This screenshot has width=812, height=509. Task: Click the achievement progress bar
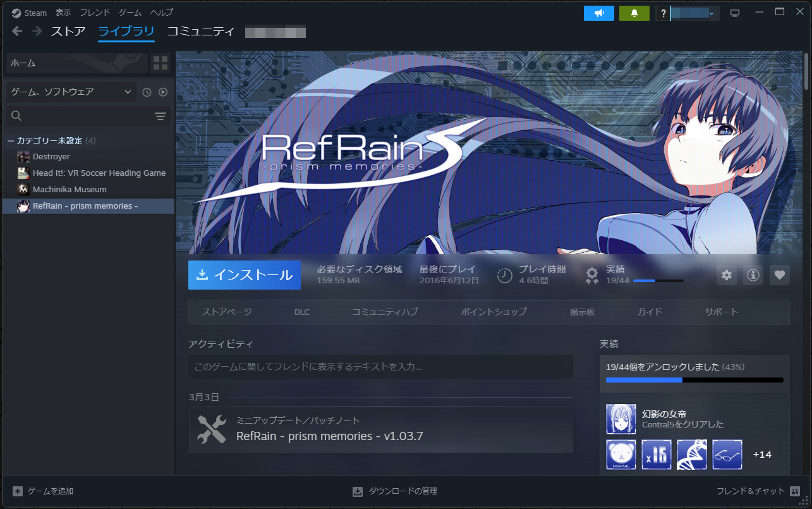tap(695, 380)
